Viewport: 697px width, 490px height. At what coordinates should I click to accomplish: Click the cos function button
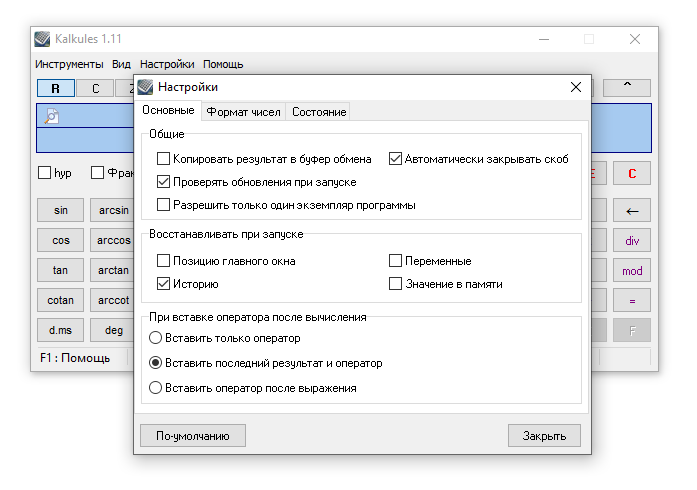tap(60, 240)
